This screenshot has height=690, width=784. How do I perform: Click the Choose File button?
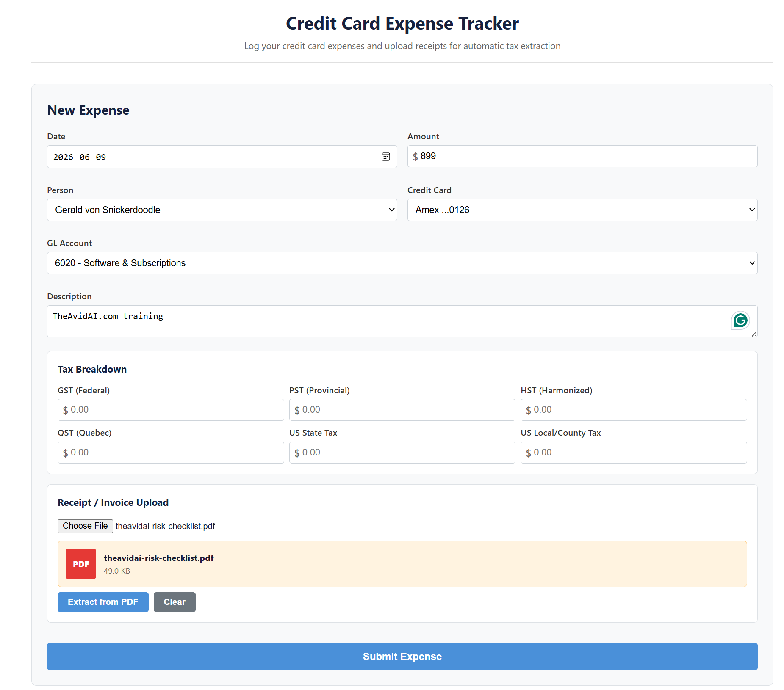click(85, 526)
